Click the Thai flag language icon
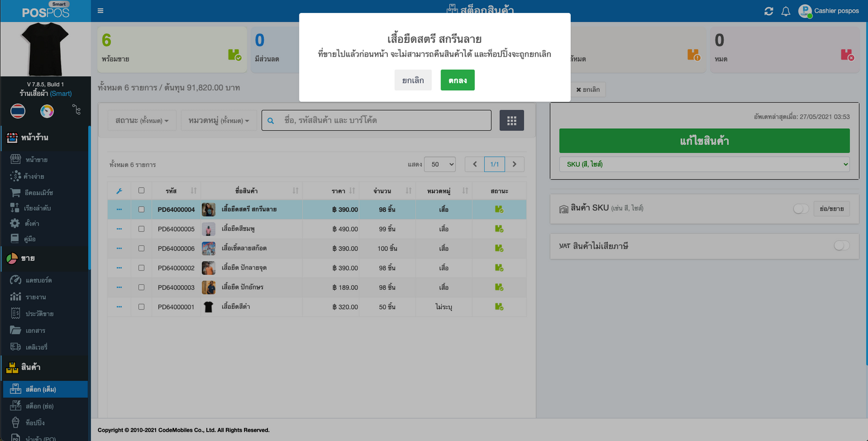Image resolution: width=868 pixels, height=441 pixels. tap(18, 111)
